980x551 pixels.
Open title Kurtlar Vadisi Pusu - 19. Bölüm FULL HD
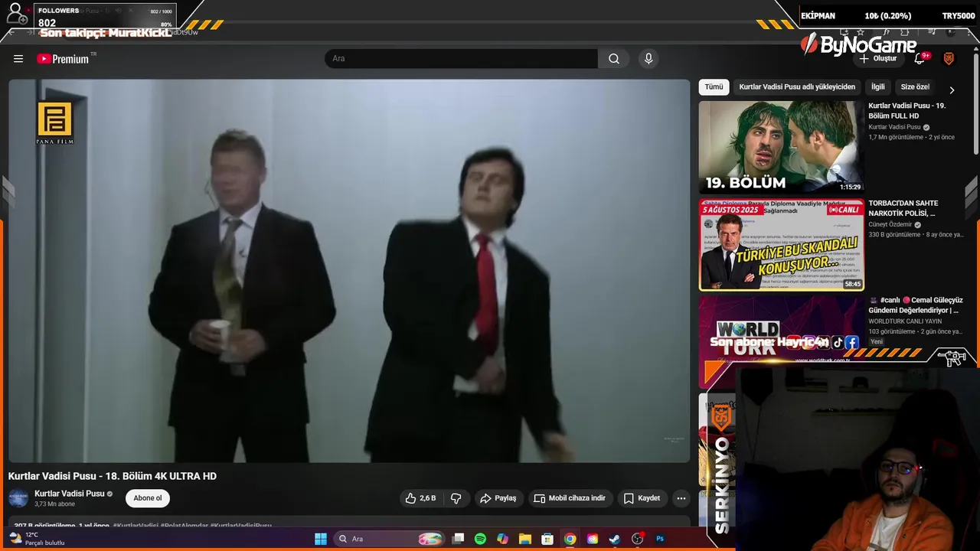(907, 111)
